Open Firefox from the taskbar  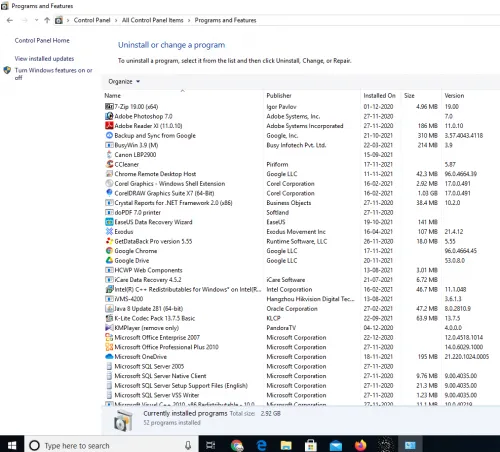click(360, 445)
